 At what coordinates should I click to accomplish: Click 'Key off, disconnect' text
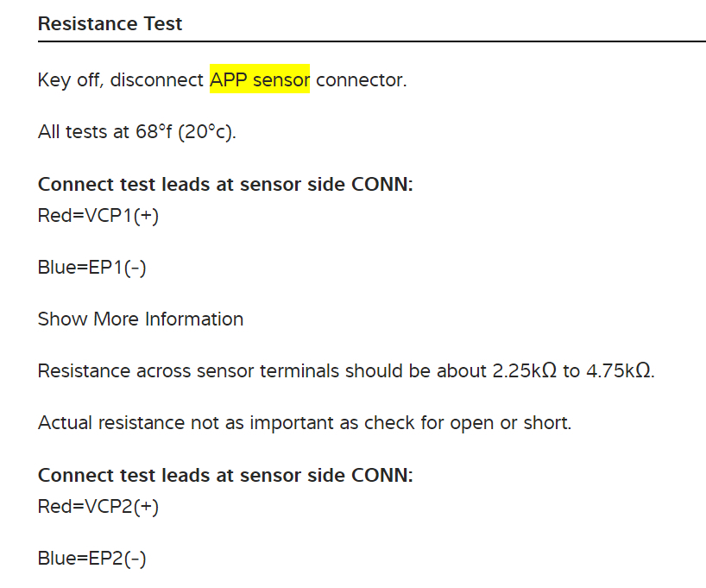pos(121,80)
